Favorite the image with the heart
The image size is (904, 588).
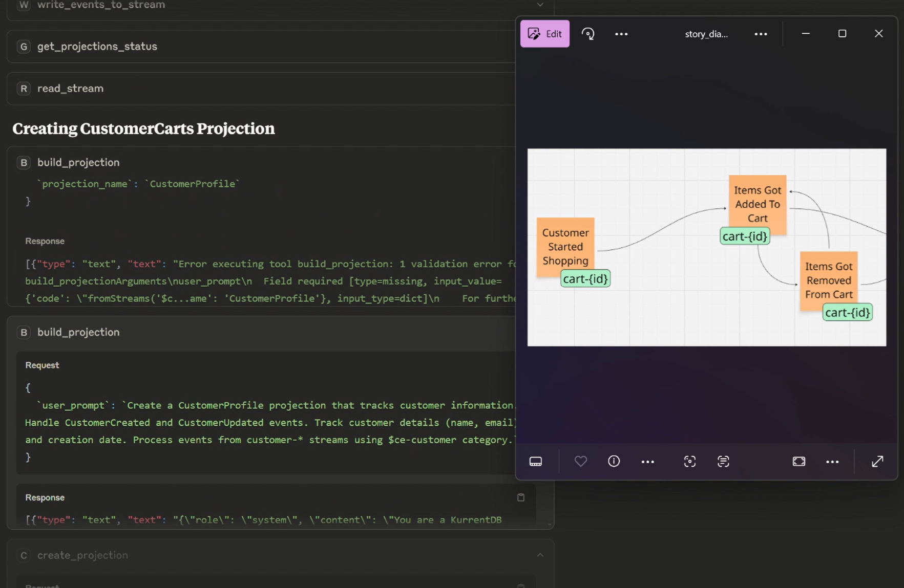click(581, 461)
